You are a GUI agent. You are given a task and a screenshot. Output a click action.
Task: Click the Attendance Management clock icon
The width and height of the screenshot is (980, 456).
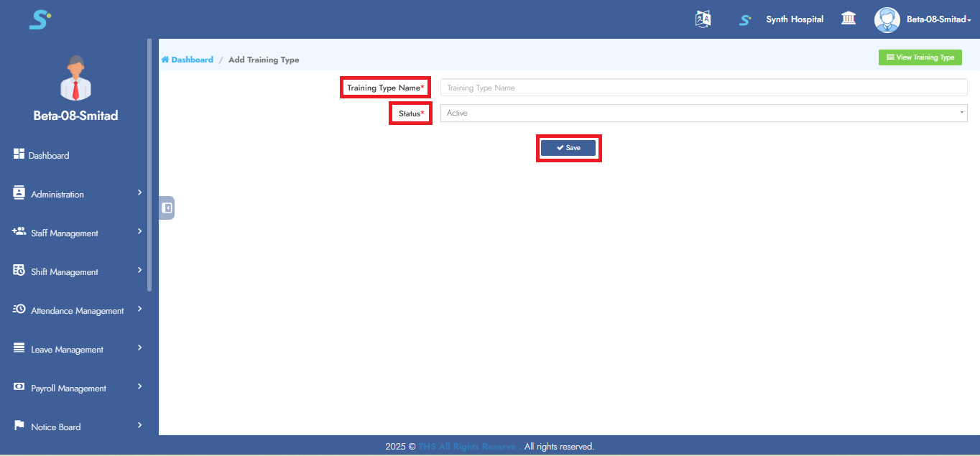(x=19, y=310)
